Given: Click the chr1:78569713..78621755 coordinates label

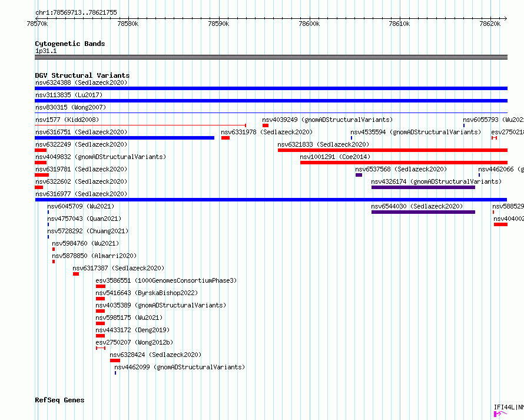Looking at the screenshot, I should pyautogui.click(x=76, y=13).
